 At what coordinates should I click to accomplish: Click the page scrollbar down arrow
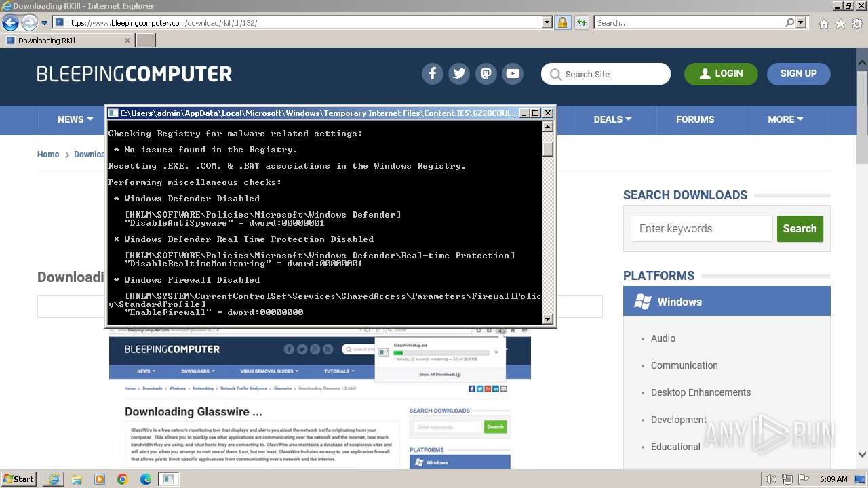(x=862, y=455)
